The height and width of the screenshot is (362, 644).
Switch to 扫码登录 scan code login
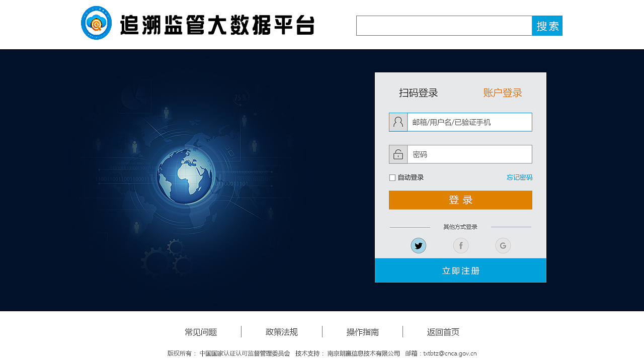[418, 93]
